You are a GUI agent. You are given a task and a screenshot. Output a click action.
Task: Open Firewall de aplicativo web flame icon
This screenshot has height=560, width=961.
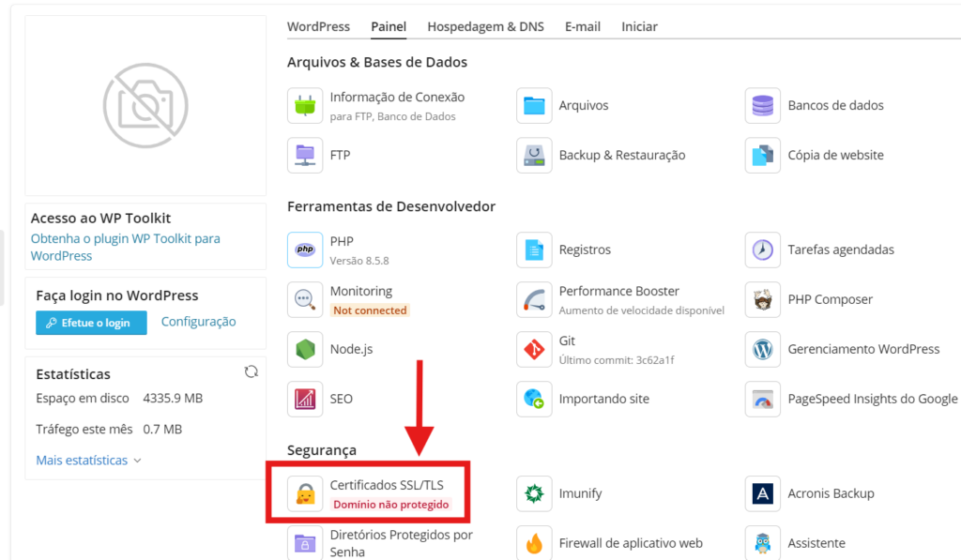pyautogui.click(x=534, y=543)
